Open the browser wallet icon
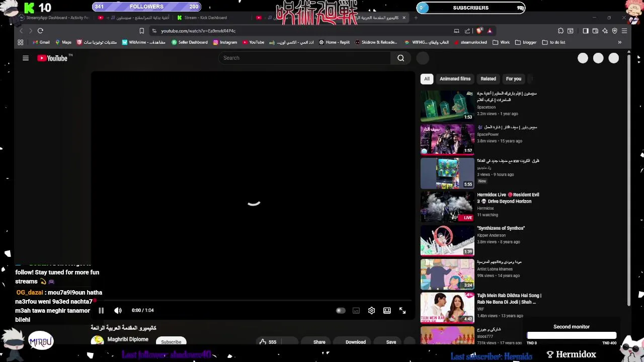 (x=595, y=31)
